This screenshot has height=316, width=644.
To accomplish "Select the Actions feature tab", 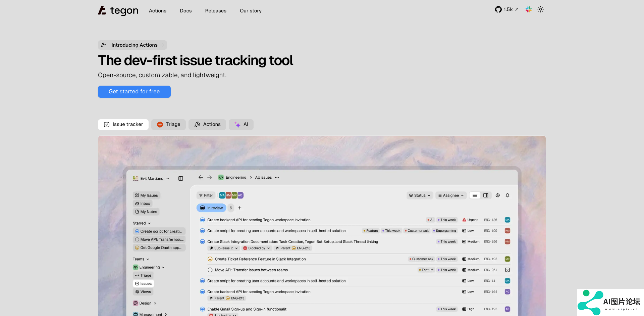I will [207, 125].
